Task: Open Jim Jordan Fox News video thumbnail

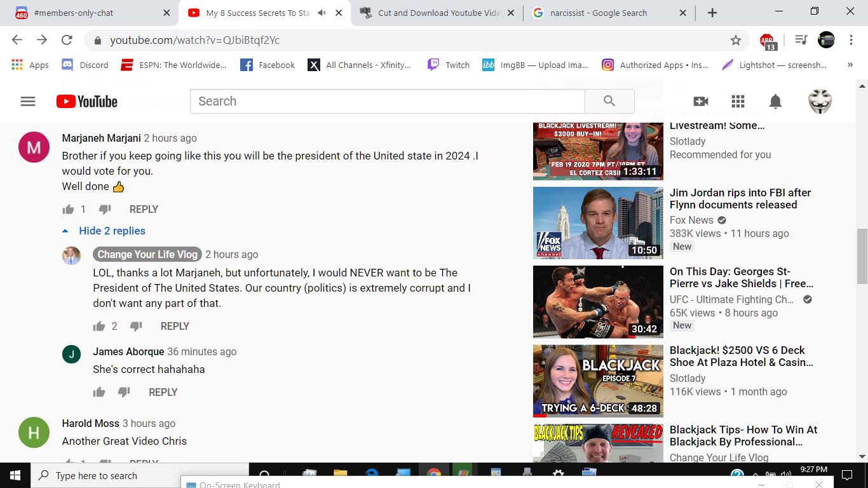Action: click(598, 222)
